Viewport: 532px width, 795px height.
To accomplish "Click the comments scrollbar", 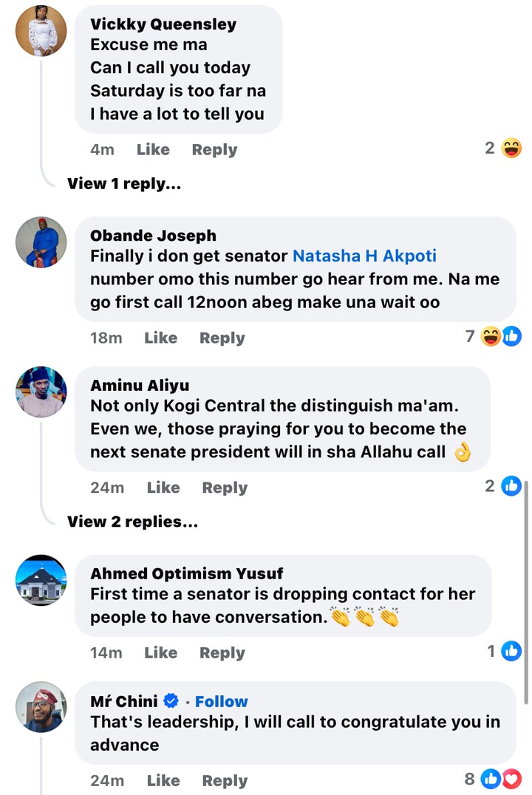I will [525, 591].
